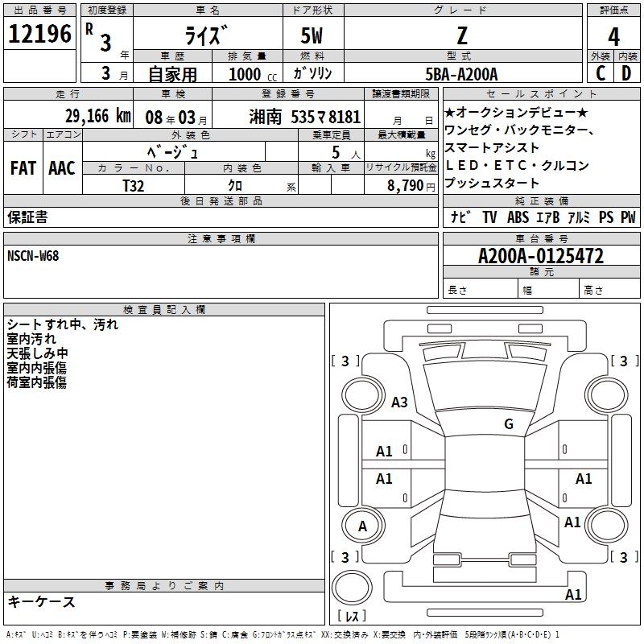Select the interior color クロ
Viewport: 644px width, 644px height.
click(x=235, y=186)
